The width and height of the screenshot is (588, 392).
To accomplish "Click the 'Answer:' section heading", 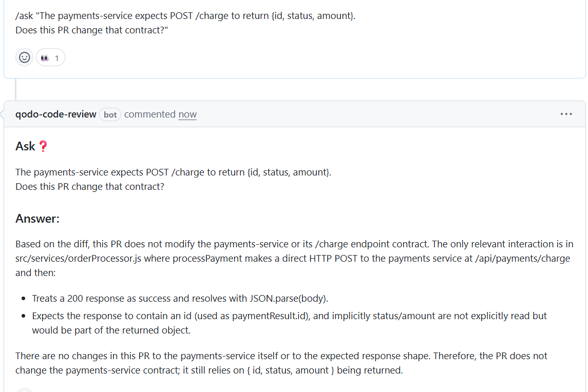I will (x=37, y=218).
